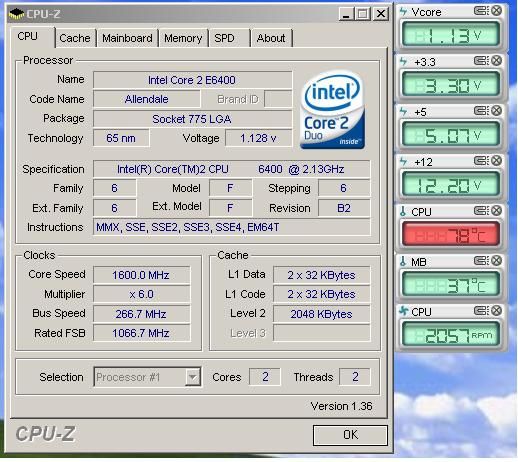Open settings icon on +12 gadget
Viewport: 518px width, 462px height.
click(481, 161)
